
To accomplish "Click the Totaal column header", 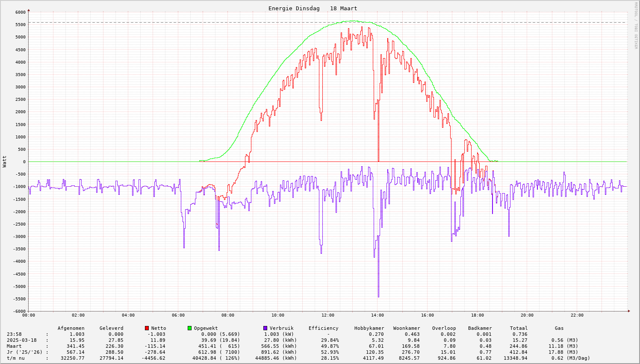I will [519, 328].
